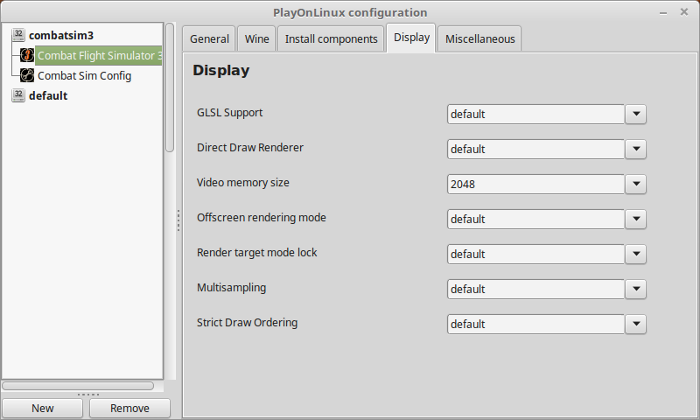Image resolution: width=700 pixels, height=420 pixels.
Task: Open Install components tab
Action: click(x=331, y=39)
